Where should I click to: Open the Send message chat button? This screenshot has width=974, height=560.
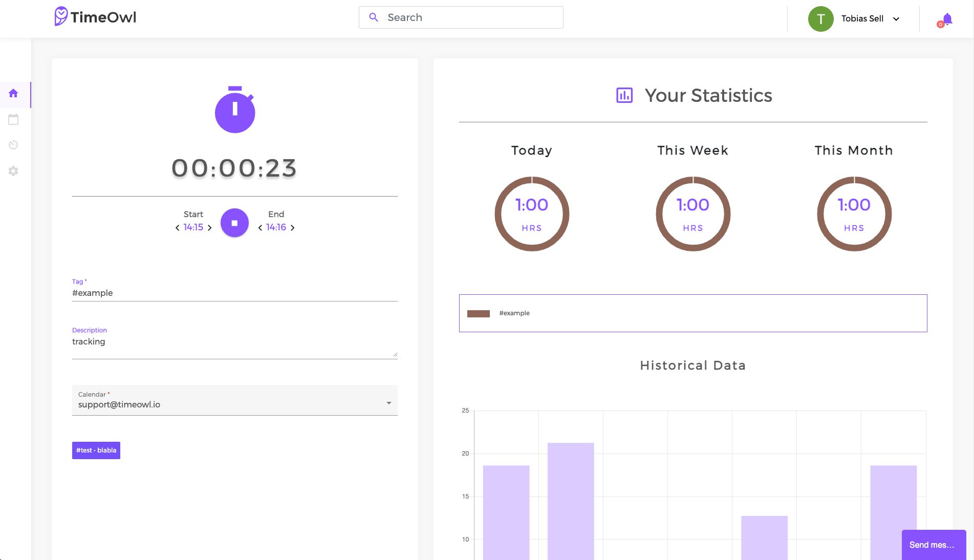point(933,545)
